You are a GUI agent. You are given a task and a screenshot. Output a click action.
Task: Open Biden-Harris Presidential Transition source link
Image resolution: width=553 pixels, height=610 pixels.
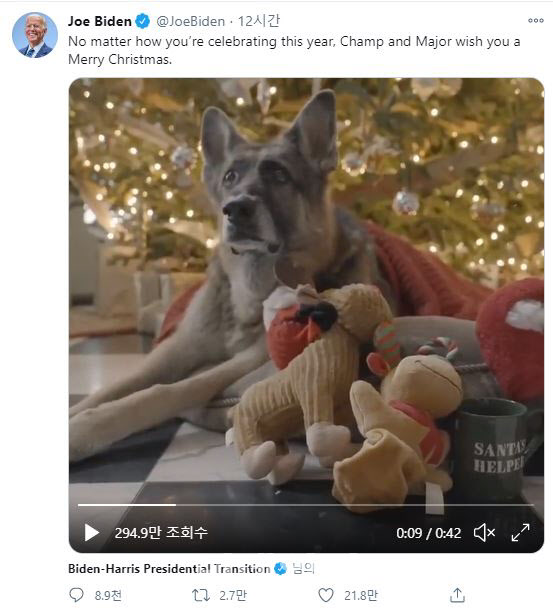click(x=169, y=569)
